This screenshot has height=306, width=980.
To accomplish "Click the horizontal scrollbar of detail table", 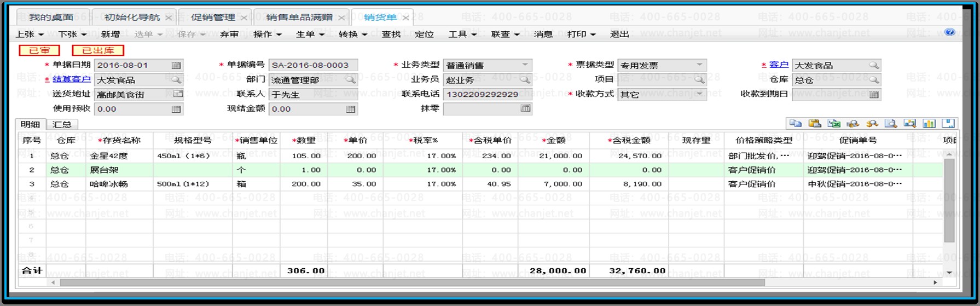I will click(412, 282).
